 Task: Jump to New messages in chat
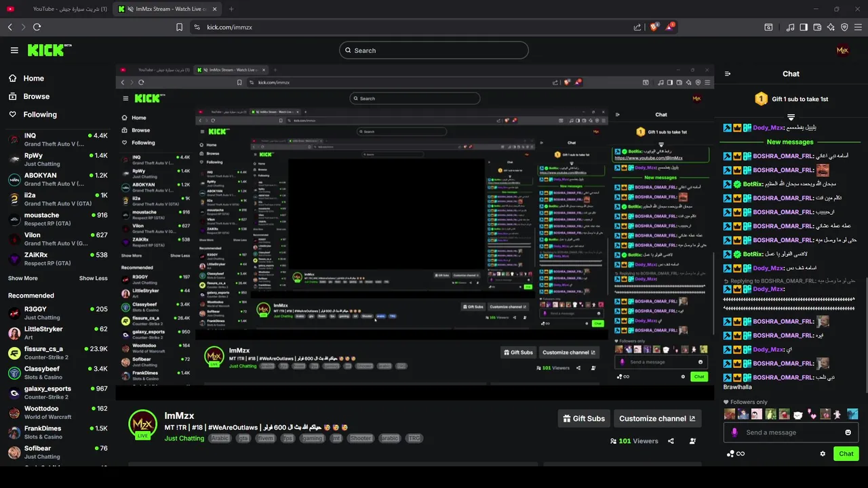pos(789,142)
